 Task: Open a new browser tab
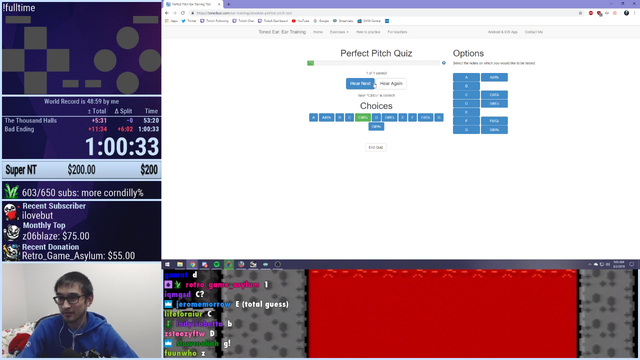pos(228,4)
